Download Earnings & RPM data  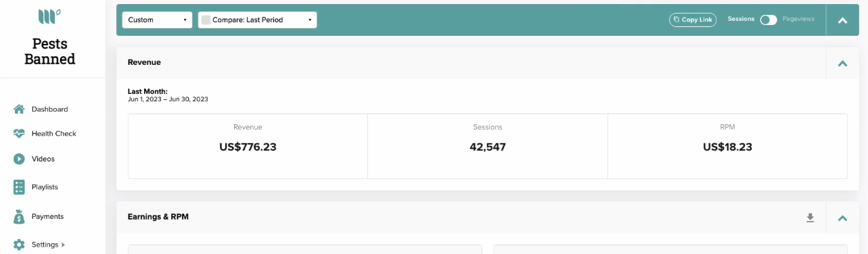point(810,218)
